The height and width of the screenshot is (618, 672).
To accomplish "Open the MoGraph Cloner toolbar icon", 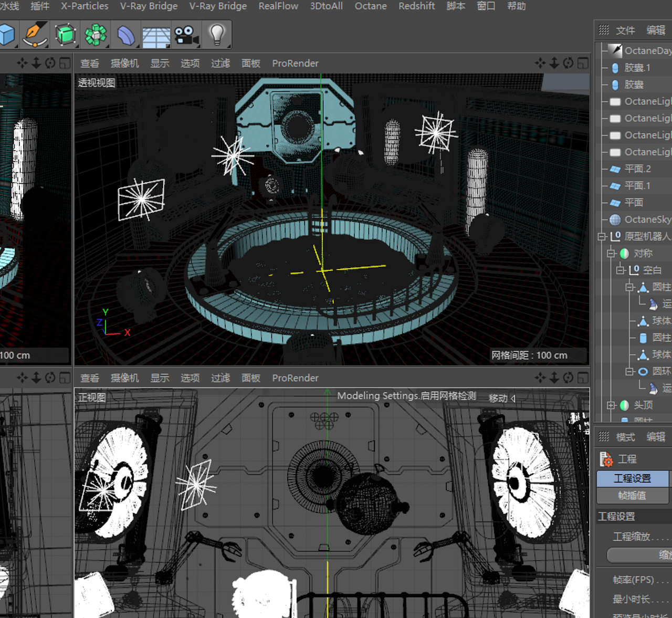I will 96,34.
